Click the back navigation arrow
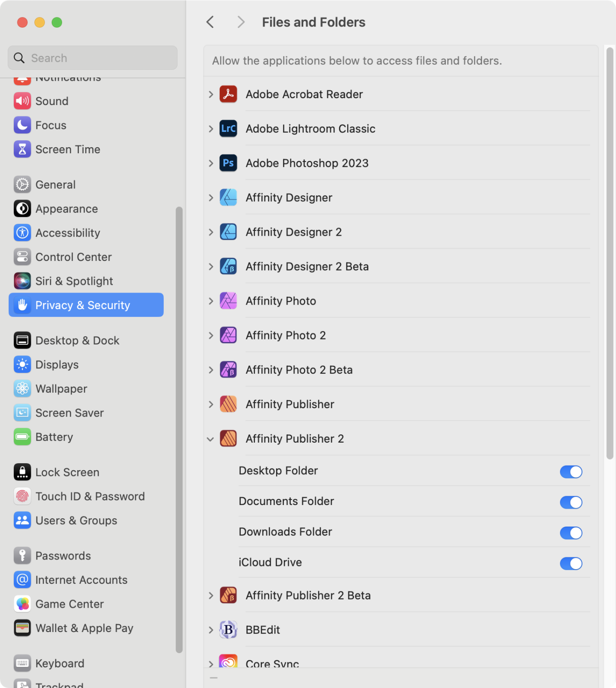This screenshot has height=688, width=616. (210, 22)
